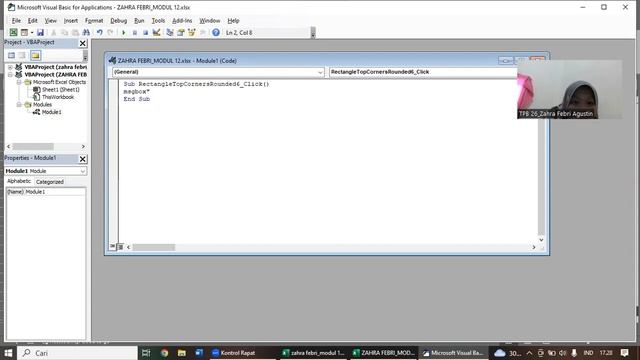Click the Toolbox toolbar icon
This screenshot has height=360, width=640.
tap(202, 32)
